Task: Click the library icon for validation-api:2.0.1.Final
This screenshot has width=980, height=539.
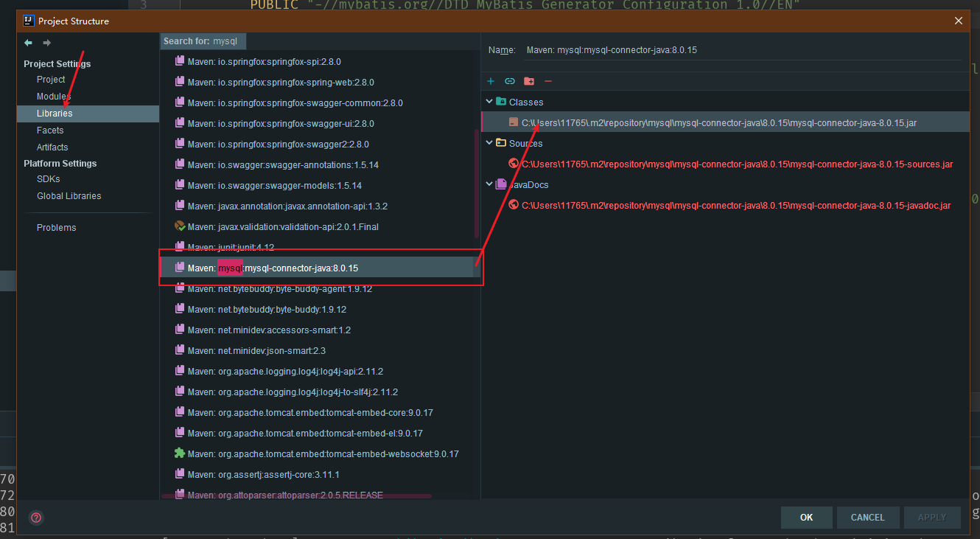Action: click(x=180, y=226)
